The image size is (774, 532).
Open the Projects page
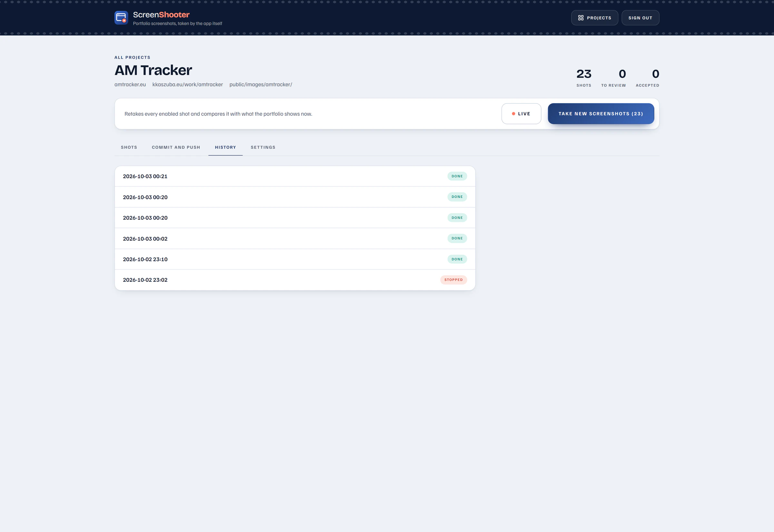click(594, 18)
